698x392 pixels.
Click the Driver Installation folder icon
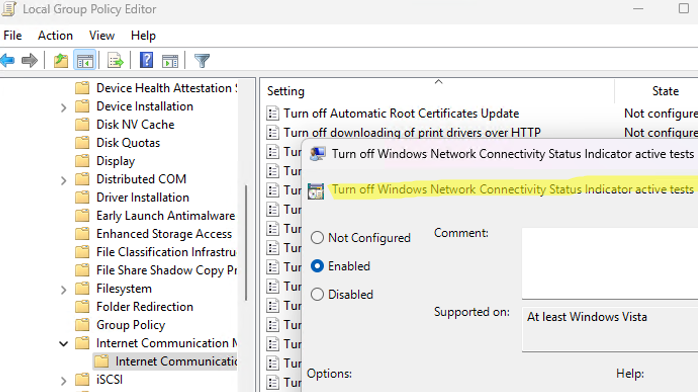82,197
